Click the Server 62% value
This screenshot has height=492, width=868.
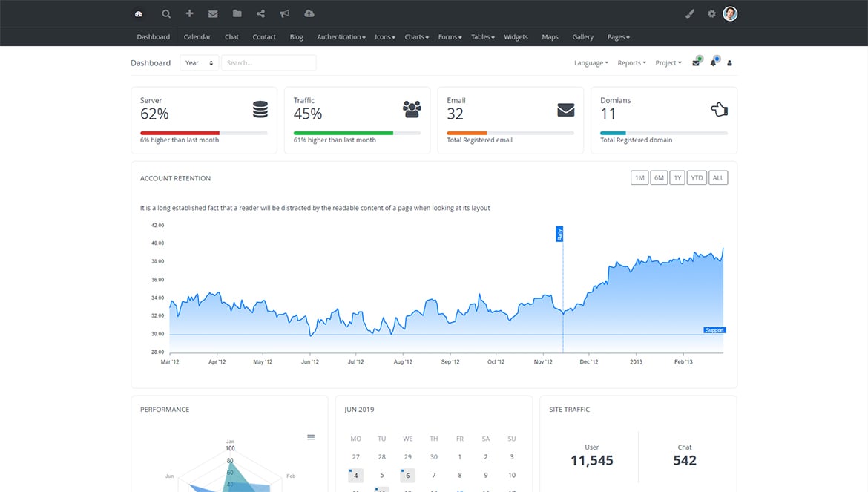click(154, 114)
